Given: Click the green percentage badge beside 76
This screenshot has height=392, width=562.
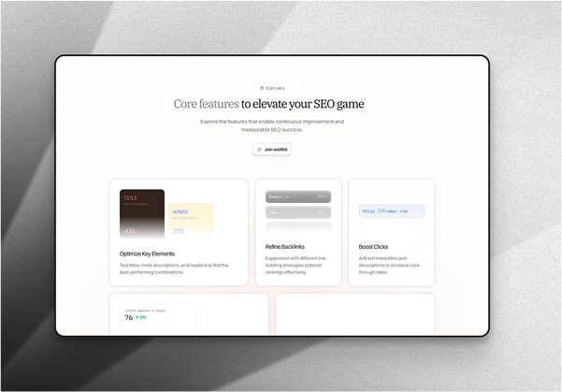Looking at the screenshot, I should tap(141, 317).
